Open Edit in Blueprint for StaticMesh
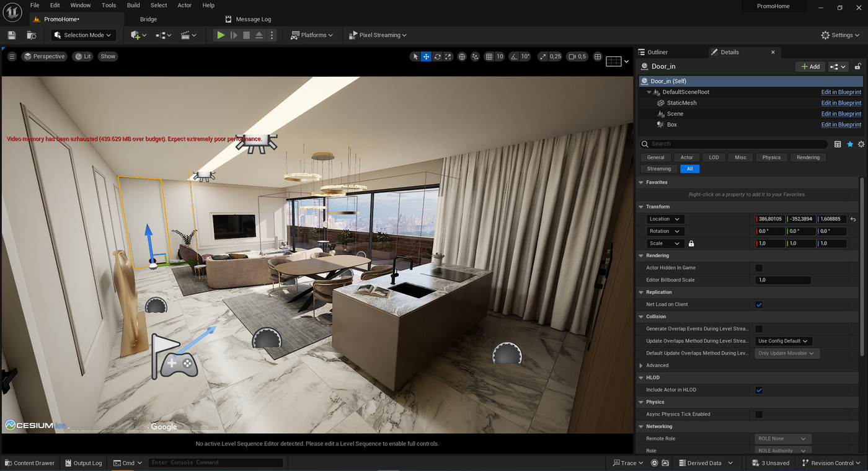868x471 pixels. (841, 103)
